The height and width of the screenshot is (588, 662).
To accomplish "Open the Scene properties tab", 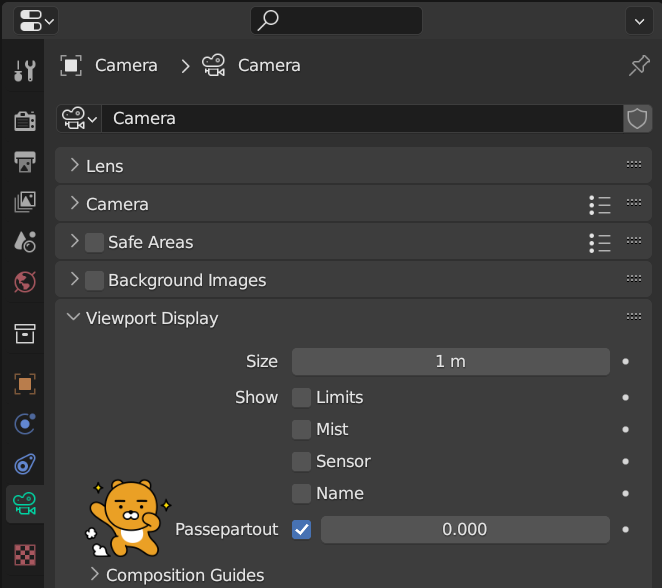I will coord(25,241).
